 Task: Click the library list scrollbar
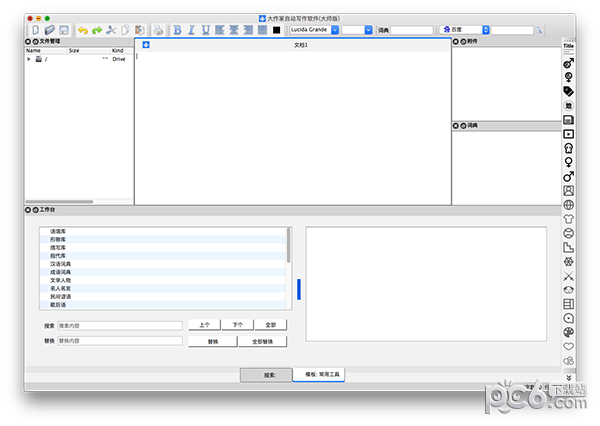289,245
